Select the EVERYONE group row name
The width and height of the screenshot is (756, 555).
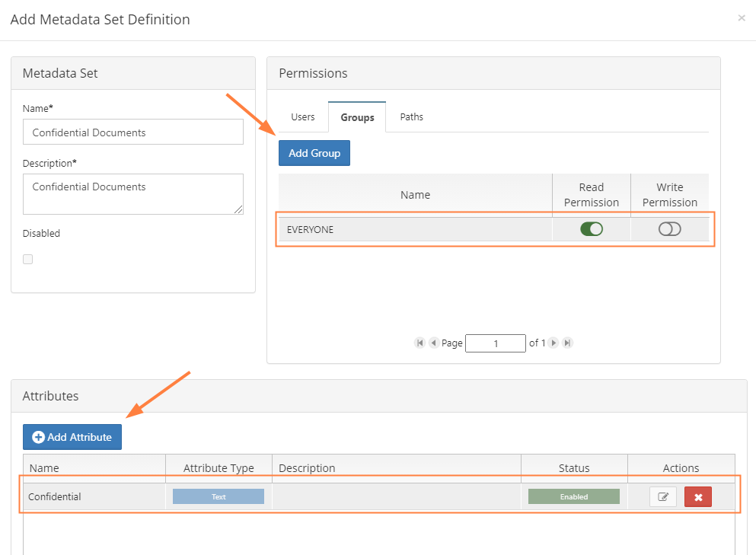pos(311,229)
